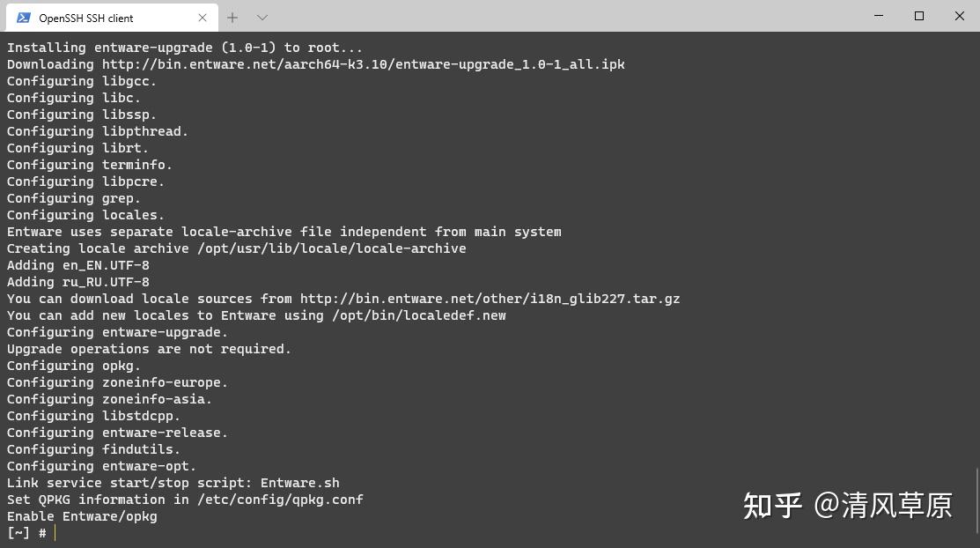The height and width of the screenshot is (548, 980).
Task: Maximize the terminal window
Action: click(x=919, y=16)
